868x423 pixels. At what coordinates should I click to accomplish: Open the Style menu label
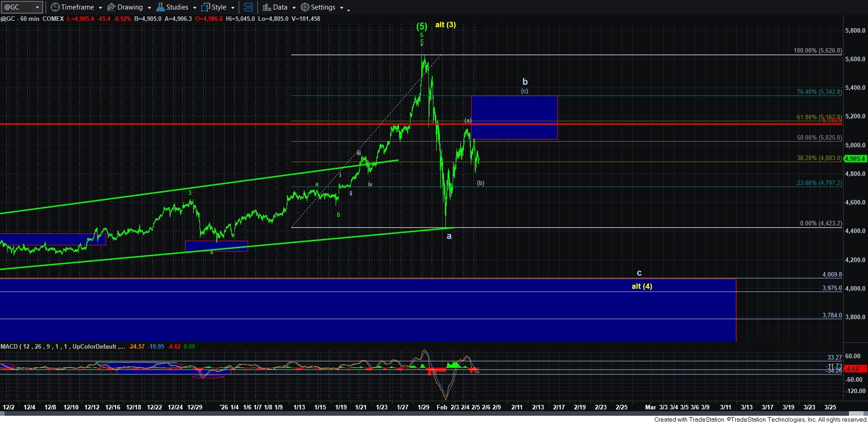(x=219, y=7)
